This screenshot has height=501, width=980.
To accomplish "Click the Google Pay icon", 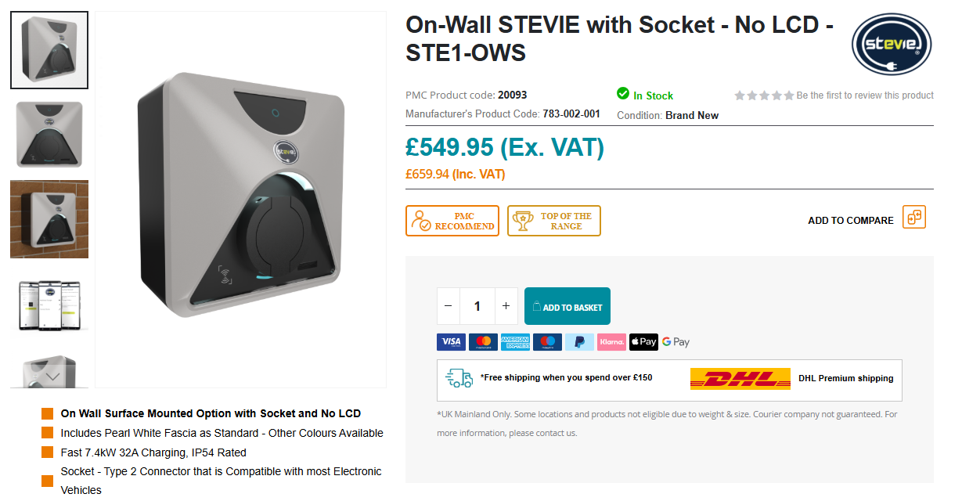I will (x=676, y=342).
